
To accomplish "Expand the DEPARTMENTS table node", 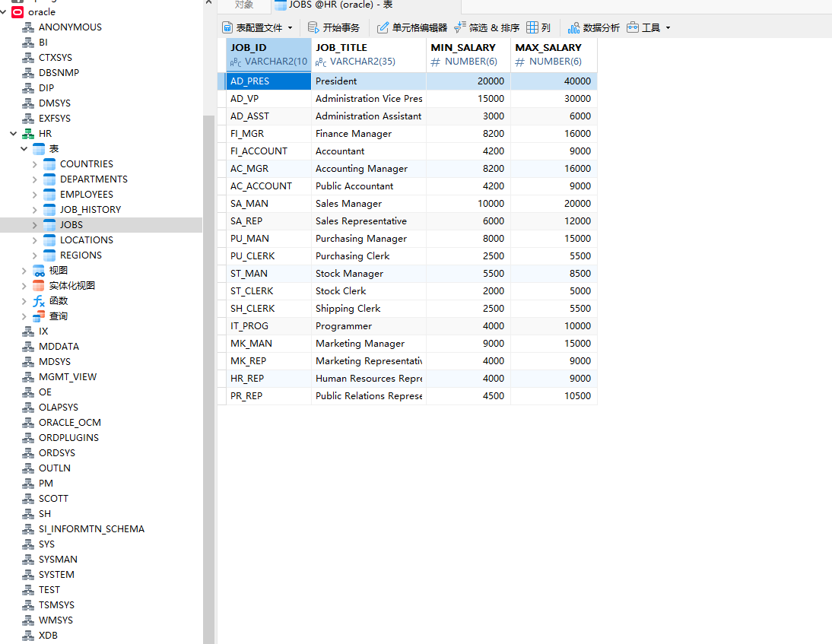I will [x=34, y=179].
